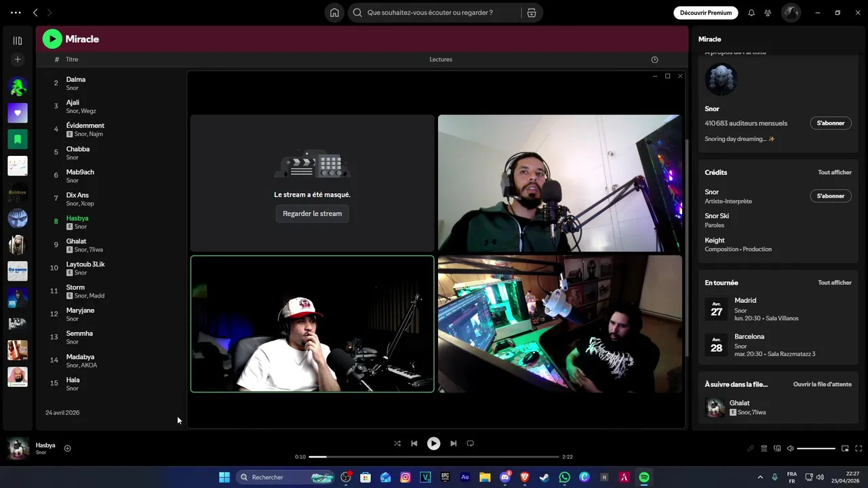Open WhatsApp from the taskbar

pos(564,477)
